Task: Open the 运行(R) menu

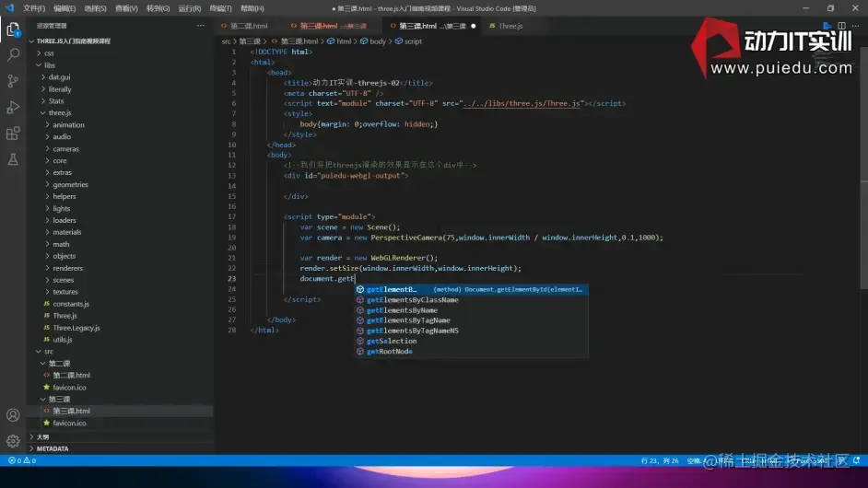Action: tap(189, 8)
